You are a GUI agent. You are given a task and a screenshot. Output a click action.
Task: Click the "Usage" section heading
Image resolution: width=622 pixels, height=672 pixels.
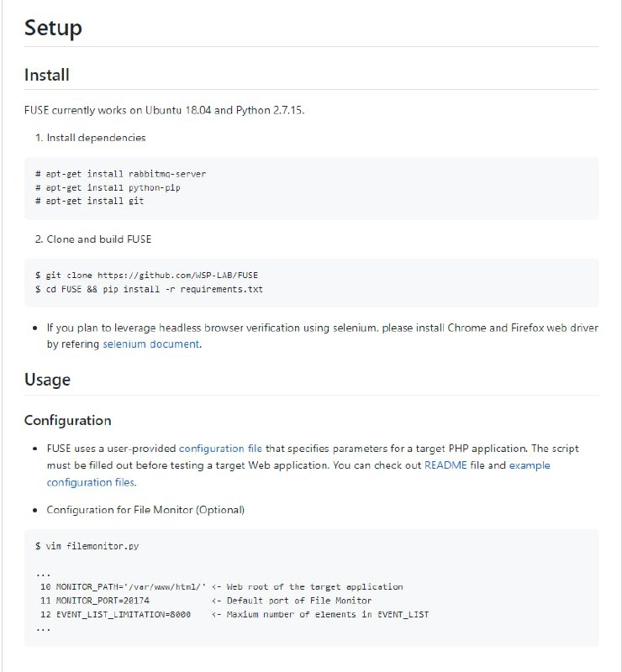pyautogui.click(x=47, y=380)
